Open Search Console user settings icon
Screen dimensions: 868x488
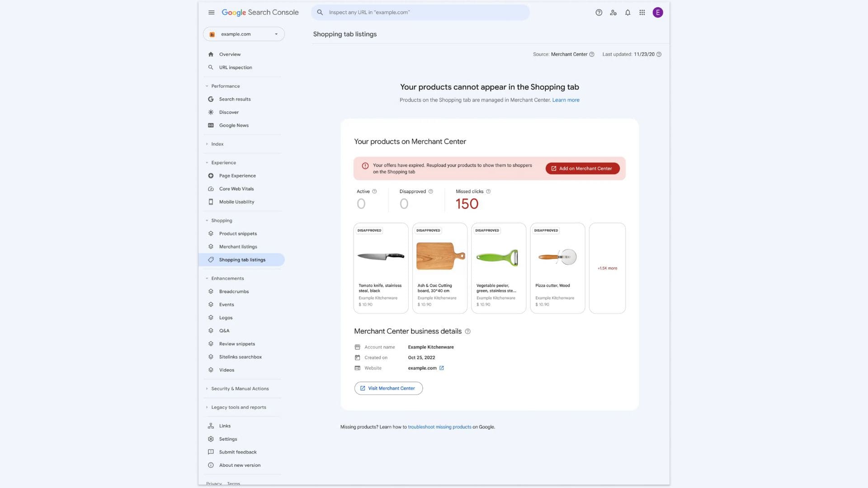pos(613,13)
